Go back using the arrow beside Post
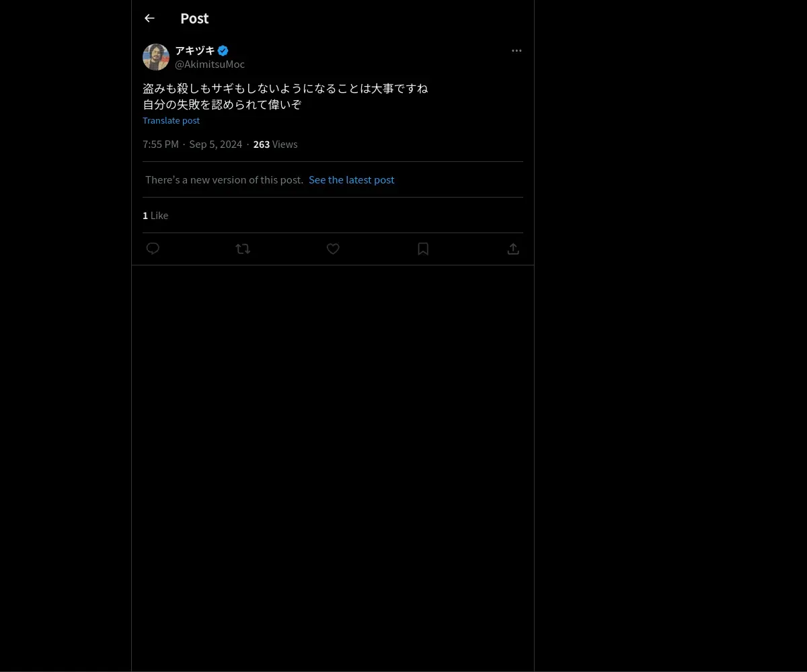807x672 pixels. [x=149, y=18]
